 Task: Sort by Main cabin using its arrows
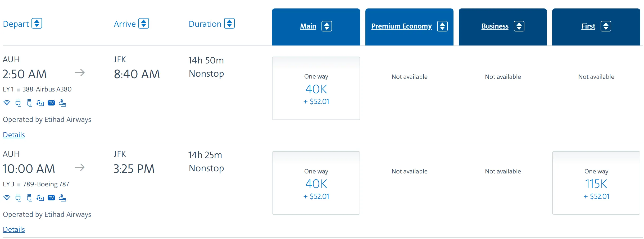tap(327, 26)
